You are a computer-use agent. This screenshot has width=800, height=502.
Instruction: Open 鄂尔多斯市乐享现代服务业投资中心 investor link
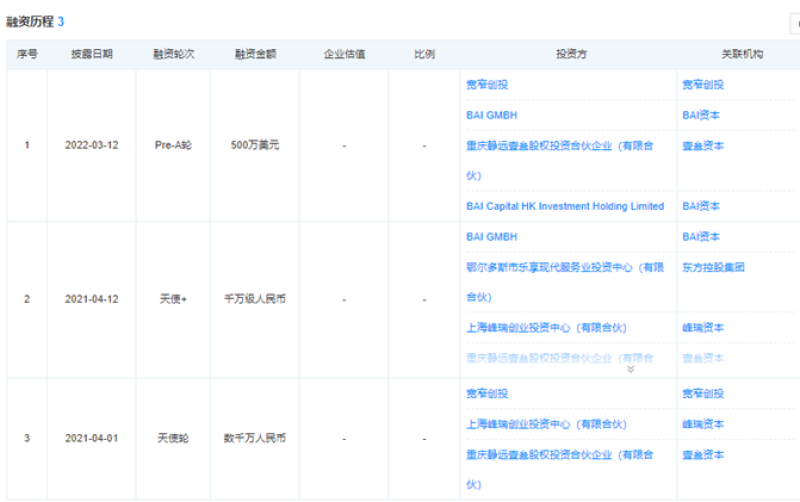click(564, 267)
